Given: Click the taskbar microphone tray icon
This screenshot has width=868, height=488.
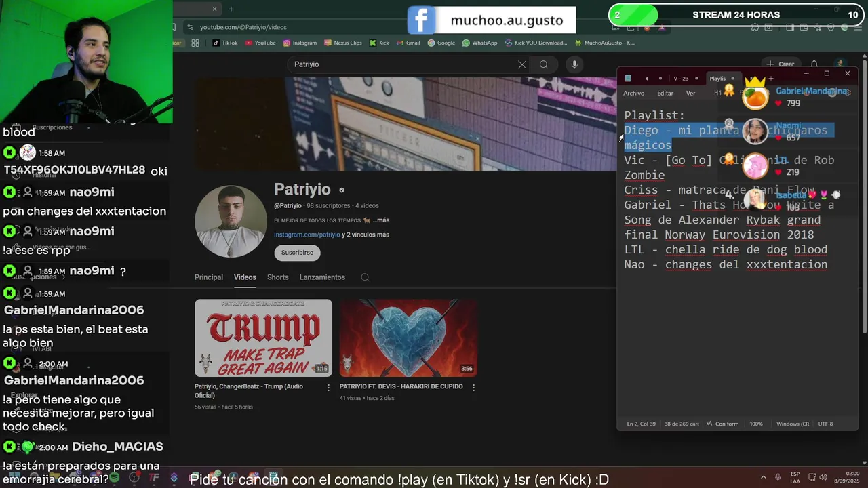Looking at the screenshot, I should pos(778,477).
